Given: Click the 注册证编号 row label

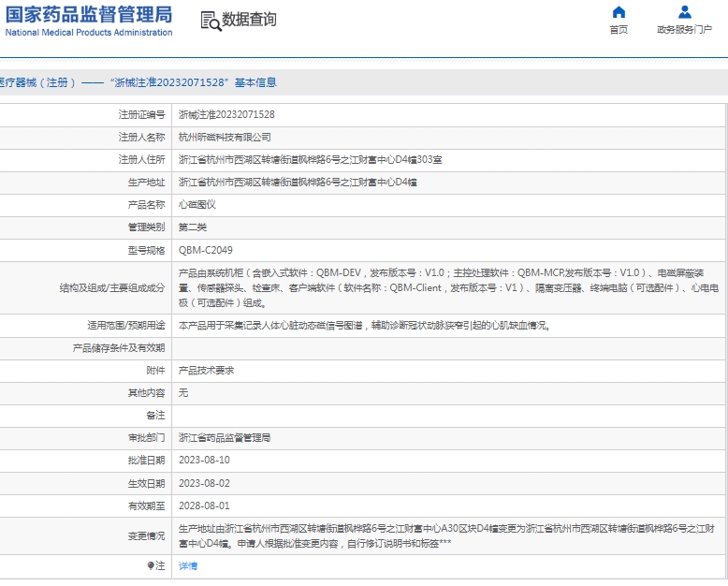Looking at the screenshot, I should [x=141, y=115].
